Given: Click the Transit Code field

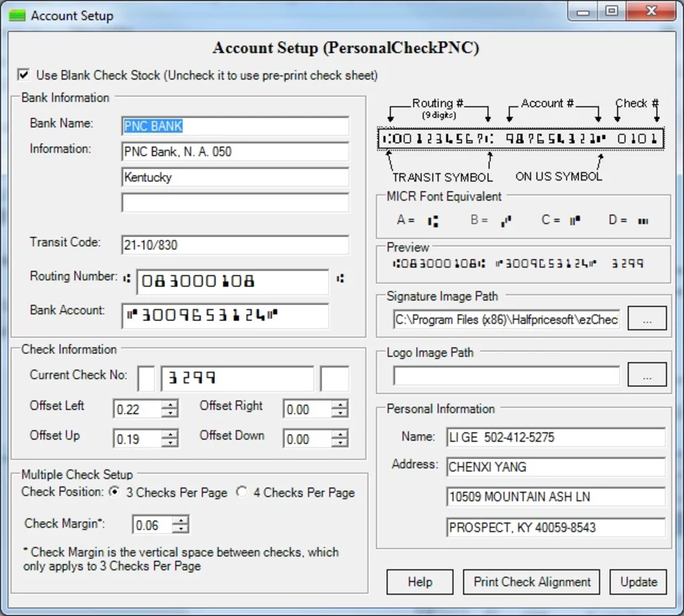Looking at the screenshot, I should [235, 245].
